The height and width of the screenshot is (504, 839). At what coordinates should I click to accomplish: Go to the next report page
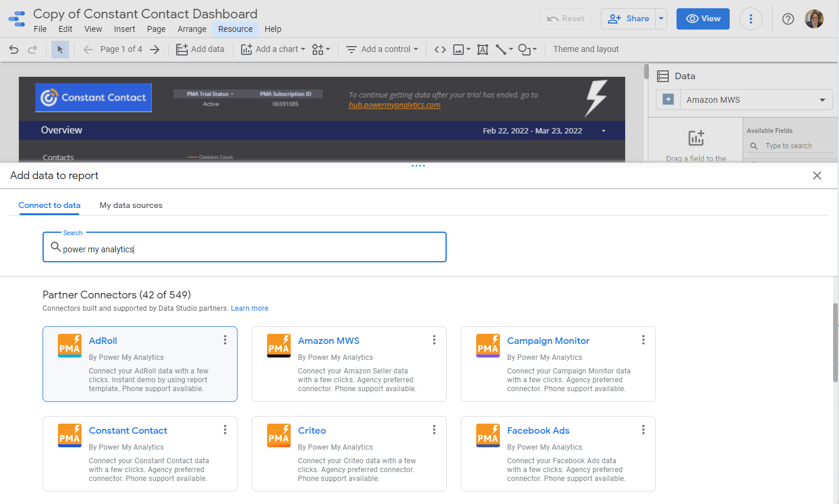[x=155, y=50]
